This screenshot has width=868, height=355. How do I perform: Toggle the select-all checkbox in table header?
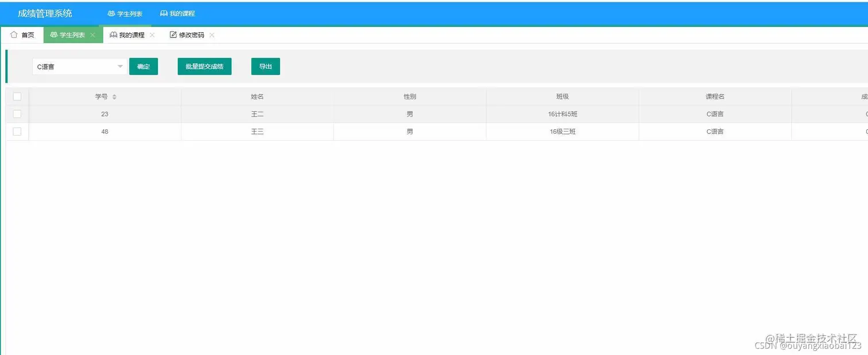[17, 97]
